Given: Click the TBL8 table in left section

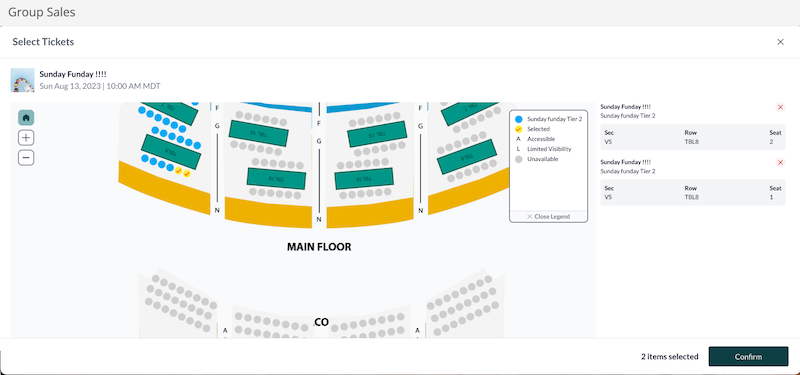Looking at the screenshot, I should [x=171, y=152].
